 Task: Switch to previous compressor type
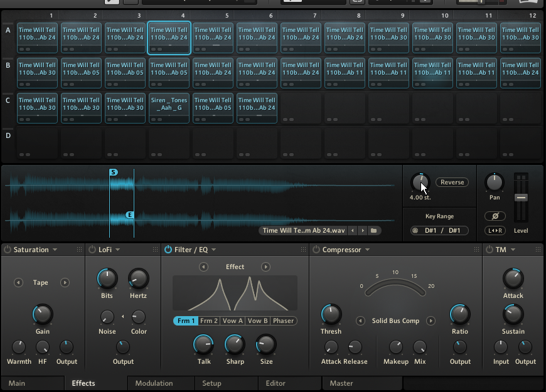[360, 321]
